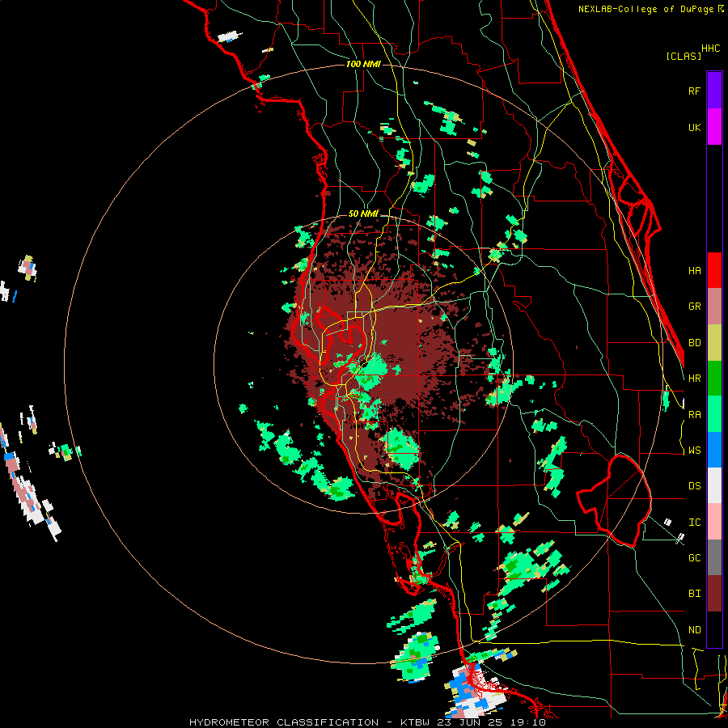Click the HA red legend swatch
Screen dimensions: 728x728
pyautogui.click(x=714, y=270)
